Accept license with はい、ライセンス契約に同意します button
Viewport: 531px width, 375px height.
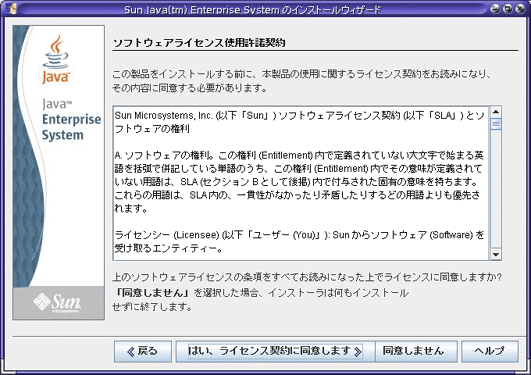(275, 351)
